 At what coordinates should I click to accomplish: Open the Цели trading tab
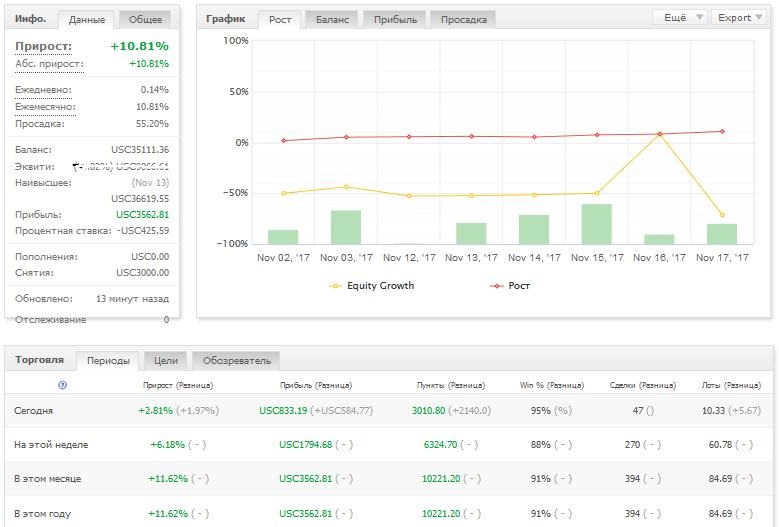[x=165, y=361]
